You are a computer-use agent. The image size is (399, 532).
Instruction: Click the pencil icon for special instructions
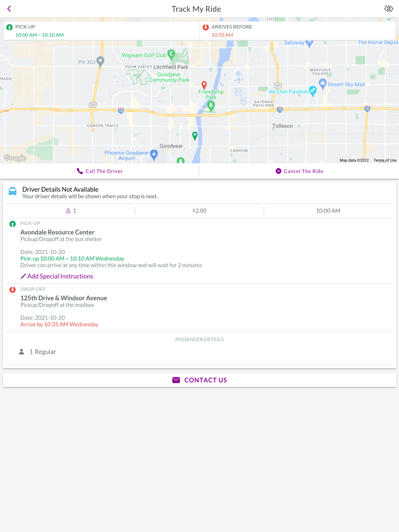coord(23,276)
